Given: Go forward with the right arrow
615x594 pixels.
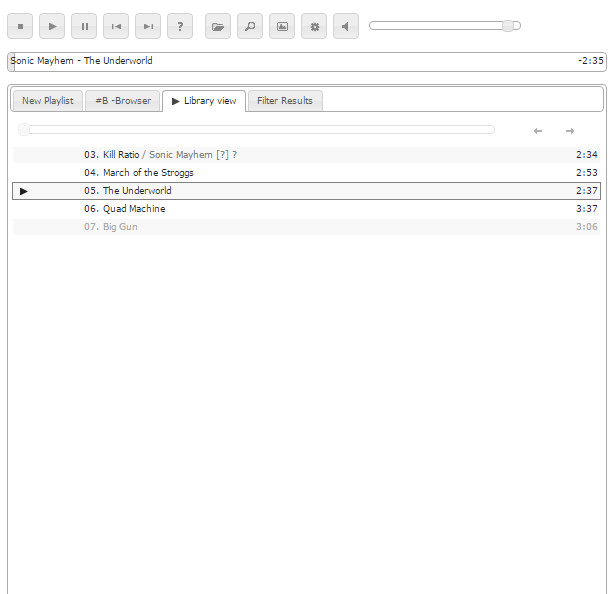Looking at the screenshot, I should [570, 131].
